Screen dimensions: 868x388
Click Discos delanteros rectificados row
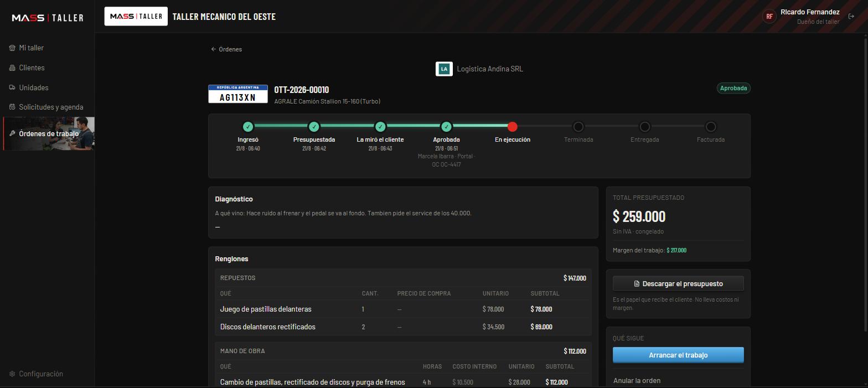click(403, 327)
